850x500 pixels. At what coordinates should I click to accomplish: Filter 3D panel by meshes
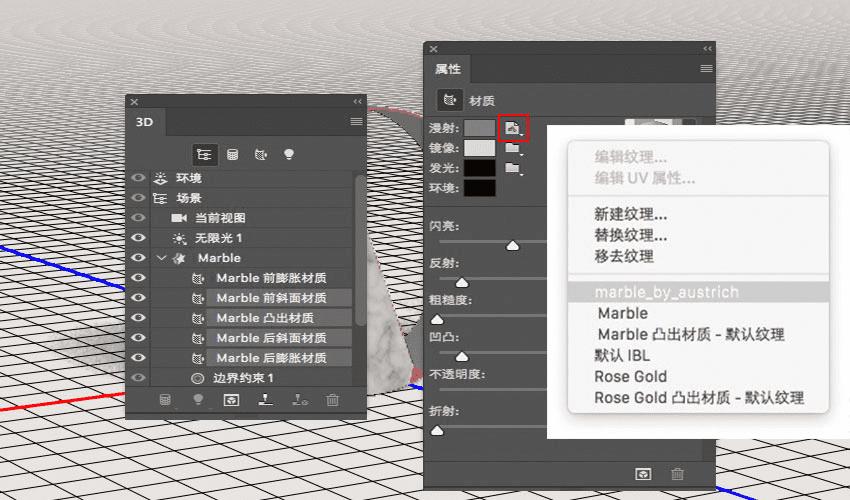[233, 155]
